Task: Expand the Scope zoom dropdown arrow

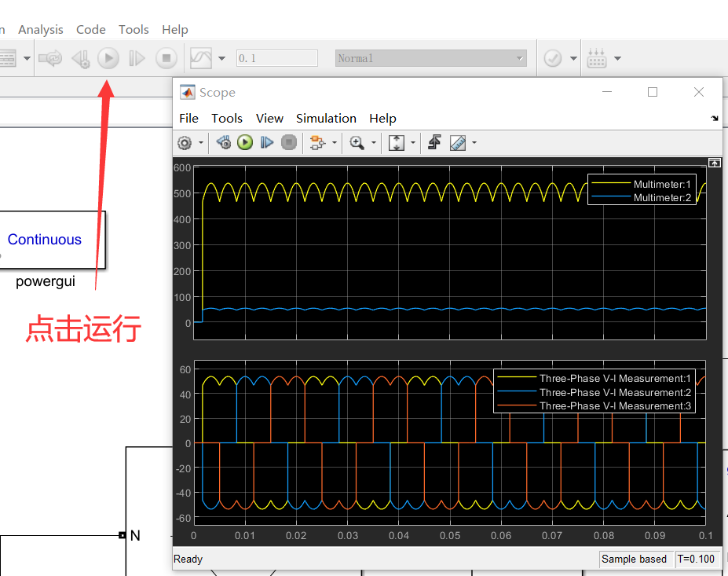Action: pyautogui.click(x=374, y=143)
